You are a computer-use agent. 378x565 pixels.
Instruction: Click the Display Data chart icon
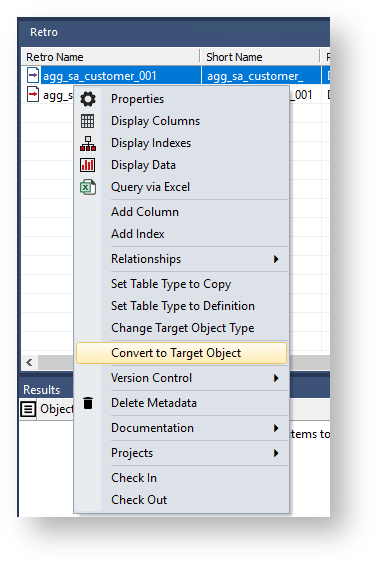tap(88, 165)
